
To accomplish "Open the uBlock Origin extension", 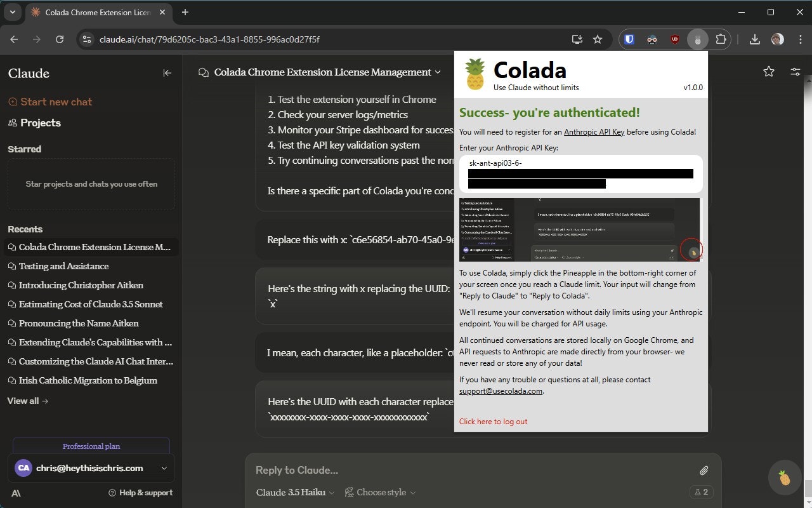I will point(675,39).
